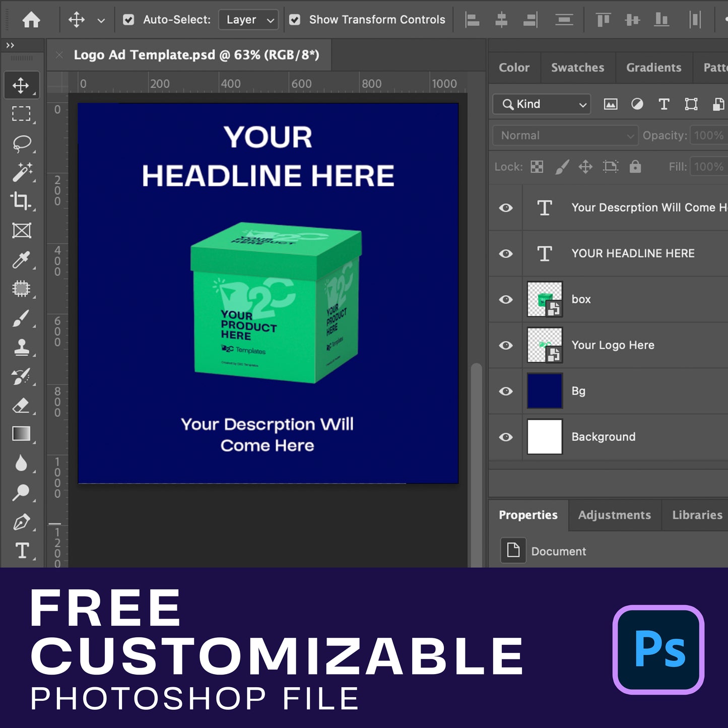Switch to the Eraser tool
Image resolution: width=728 pixels, height=728 pixels.
click(x=21, y=405)
